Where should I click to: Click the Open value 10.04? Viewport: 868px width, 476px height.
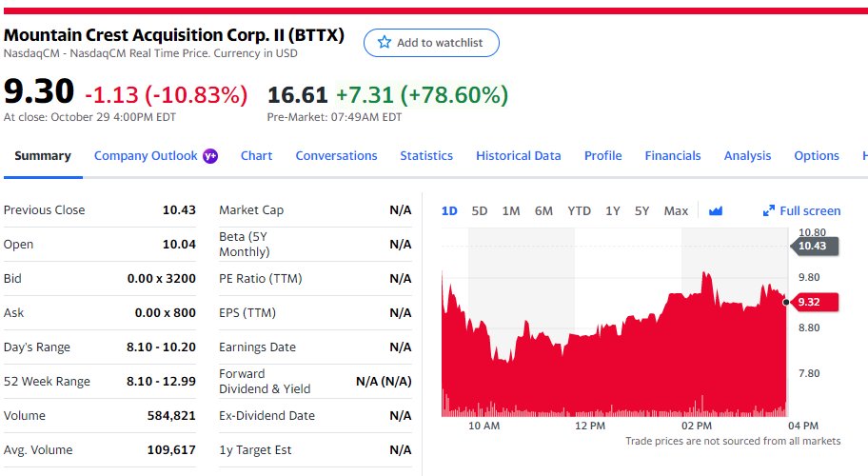[x=179, y=245]
